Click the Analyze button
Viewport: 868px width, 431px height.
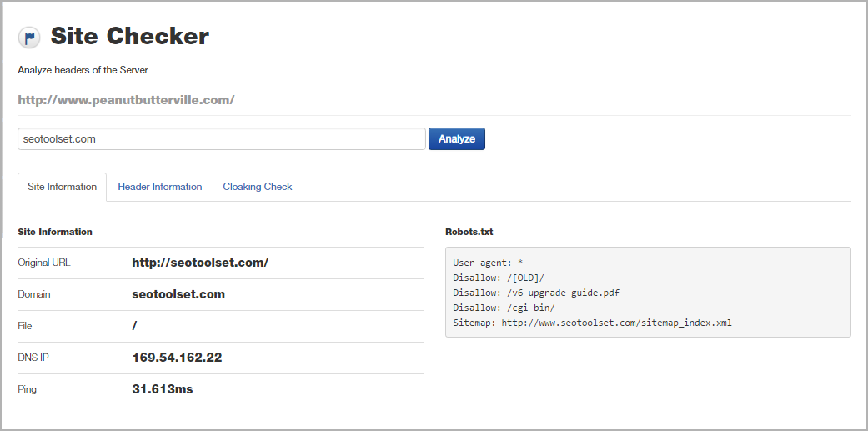(457, 139)
